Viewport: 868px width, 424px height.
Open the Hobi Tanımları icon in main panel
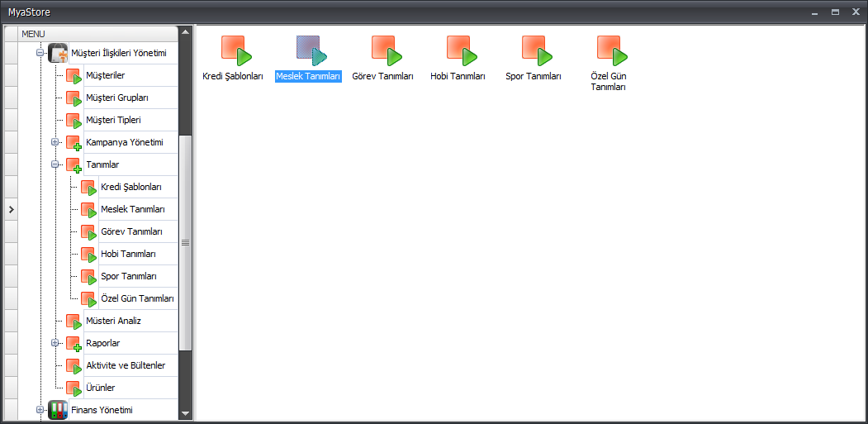(x=459, y=51)
